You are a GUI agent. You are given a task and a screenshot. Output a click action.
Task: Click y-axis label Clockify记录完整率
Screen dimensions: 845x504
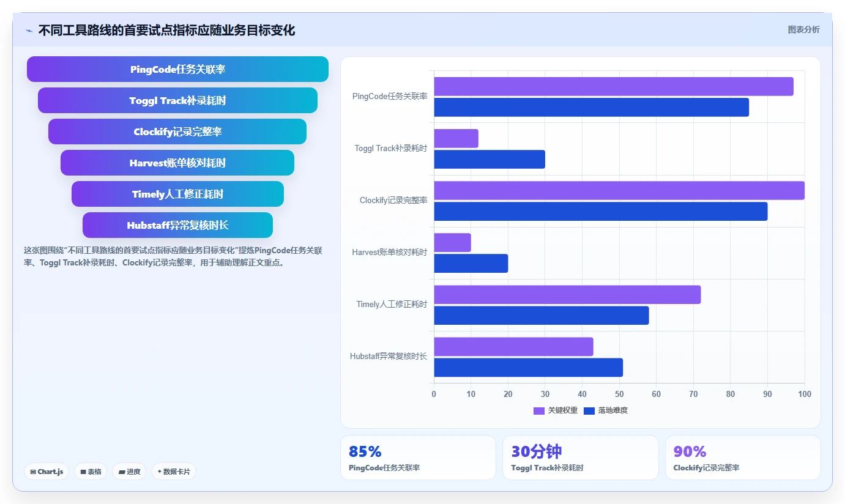pos(393,201)
